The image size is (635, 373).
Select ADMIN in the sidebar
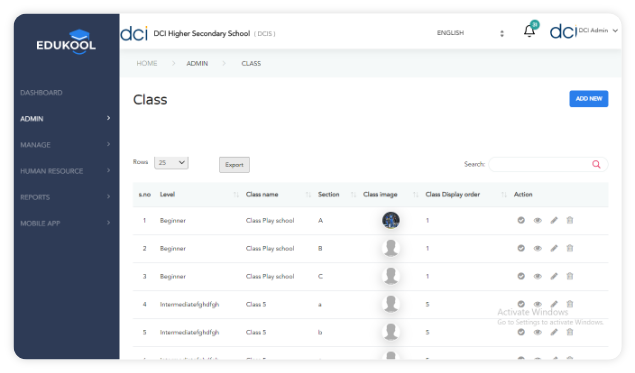click(x=32, y=119)
